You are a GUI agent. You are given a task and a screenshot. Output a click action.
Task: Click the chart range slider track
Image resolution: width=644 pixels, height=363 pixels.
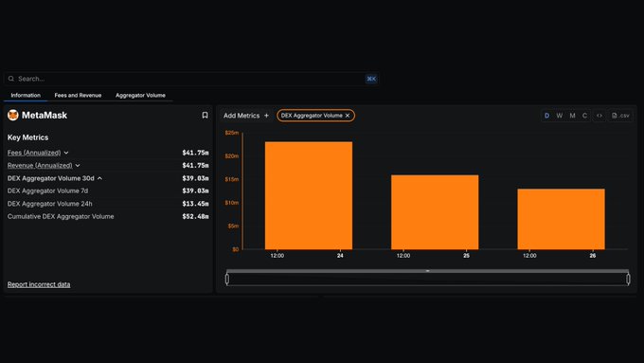coord(427,280)
